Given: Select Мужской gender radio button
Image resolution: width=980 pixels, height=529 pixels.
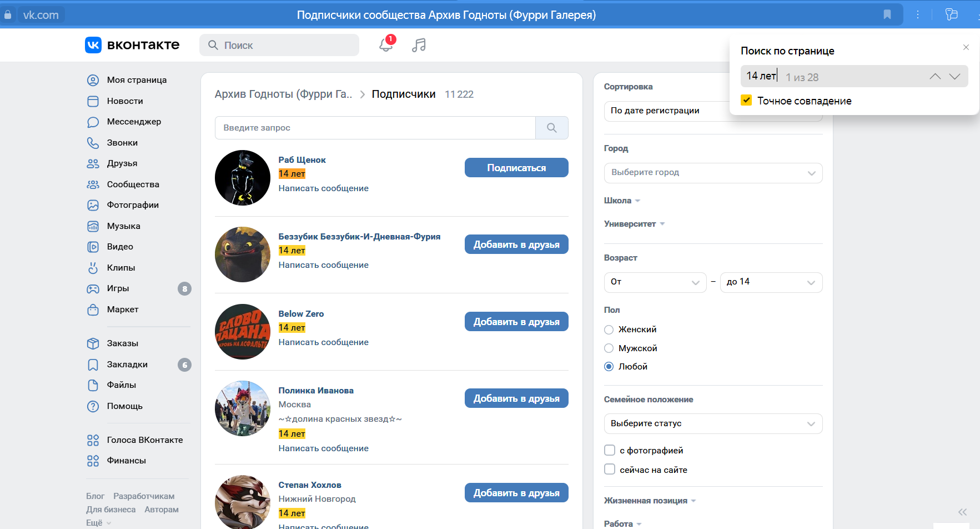Looking at the screenshot, I should click(x=609, y=348).
